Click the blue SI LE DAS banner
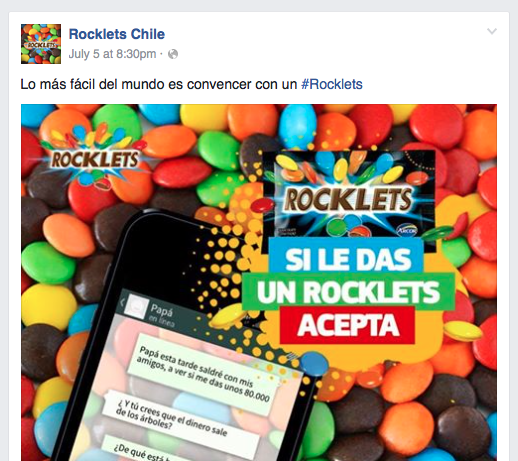 (x=347, y=258)
